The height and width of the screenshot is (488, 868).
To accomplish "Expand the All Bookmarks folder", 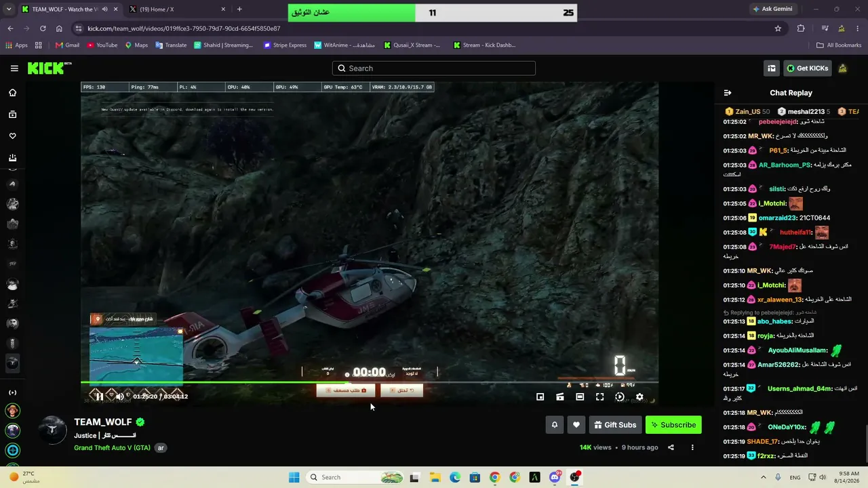I will (839, 45).
